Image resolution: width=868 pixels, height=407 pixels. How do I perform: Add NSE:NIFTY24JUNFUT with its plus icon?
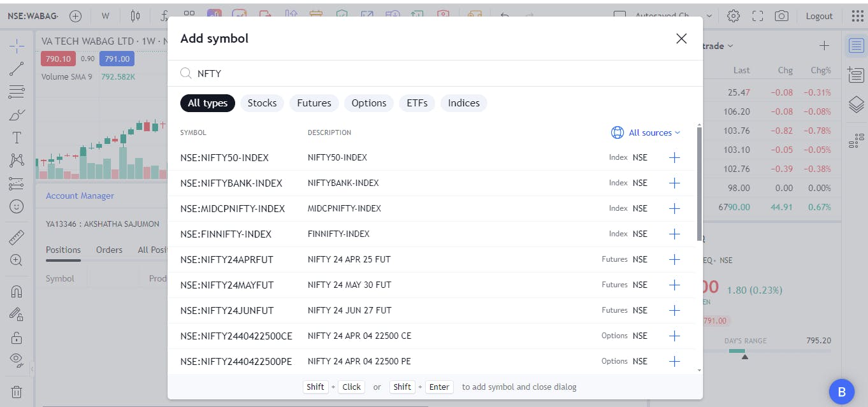(x=674, y=310)
